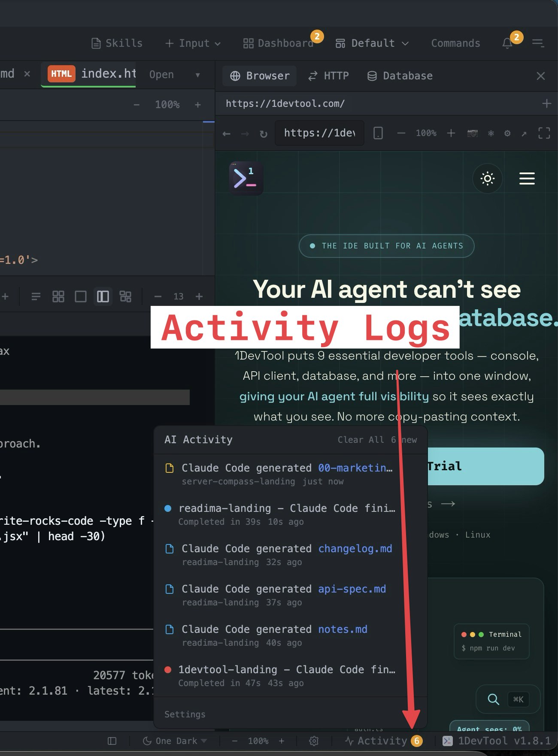Viewport: 558px width, 756px height.
Task: Open the One Dark theme selector
Action: tap(175, 741)
